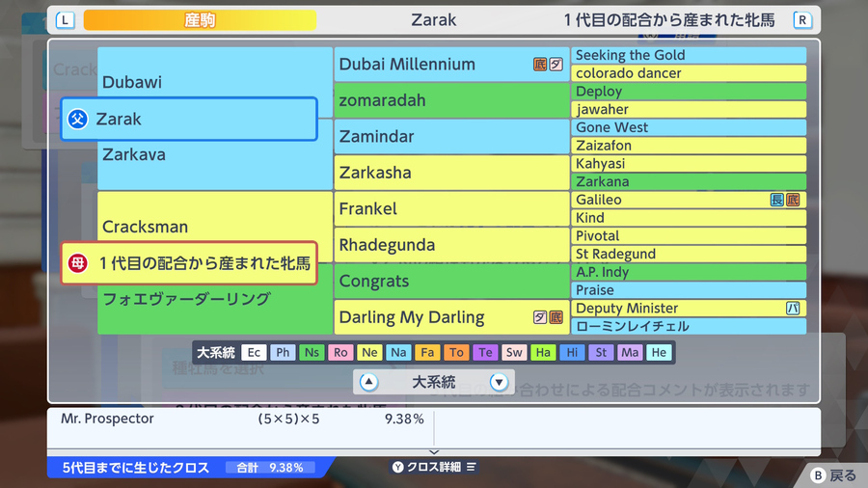Click colorado dancer entry
This screenshot has width=868, height=488.
[689, 73]
